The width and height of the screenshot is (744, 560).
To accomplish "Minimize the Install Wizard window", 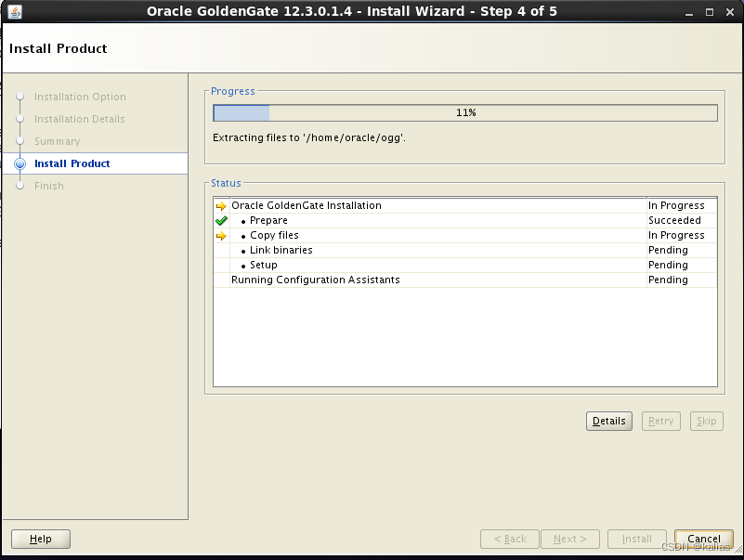I will 689,12.
